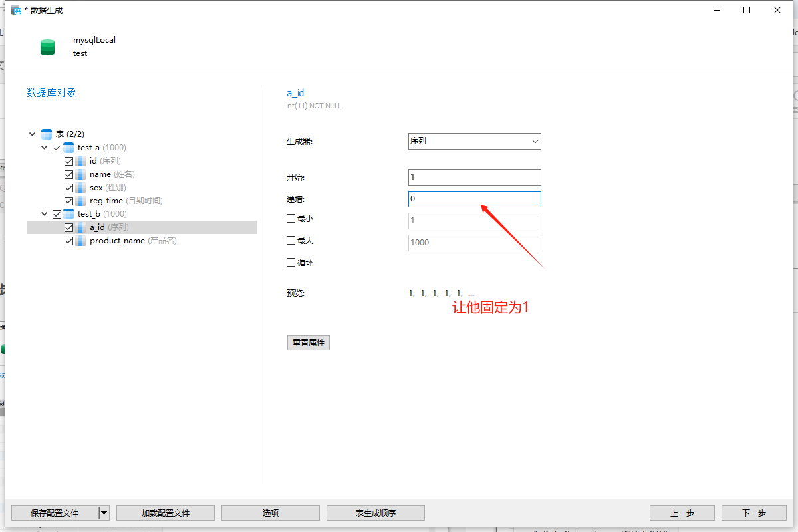This screenshot has height=532, width=798.
Task: Click the mysqlLocal connection name
Action: [x=94, y=40]
